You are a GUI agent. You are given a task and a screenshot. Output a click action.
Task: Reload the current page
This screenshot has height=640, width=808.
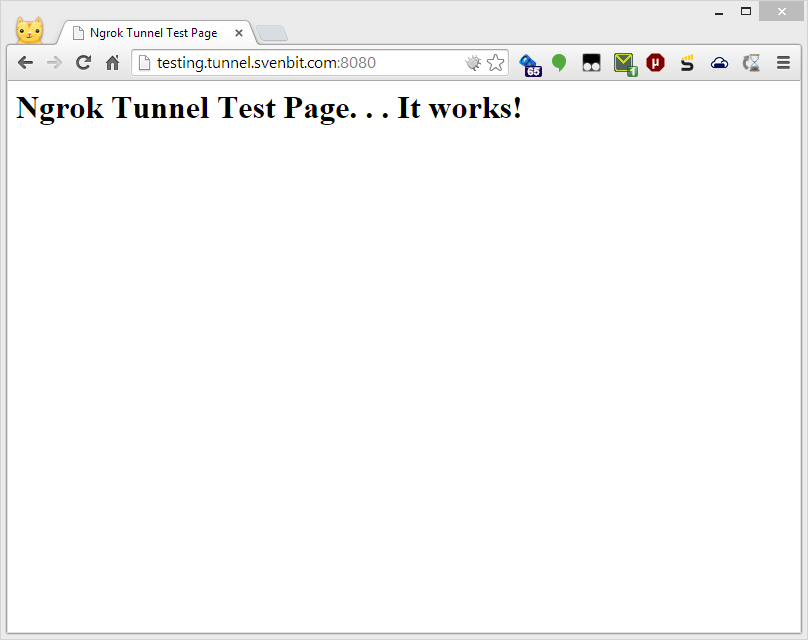coord(83,62)
